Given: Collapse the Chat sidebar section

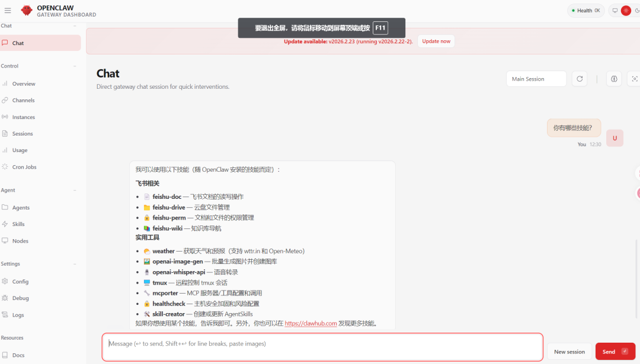Looking at the screenshot, I should (75, 25).
